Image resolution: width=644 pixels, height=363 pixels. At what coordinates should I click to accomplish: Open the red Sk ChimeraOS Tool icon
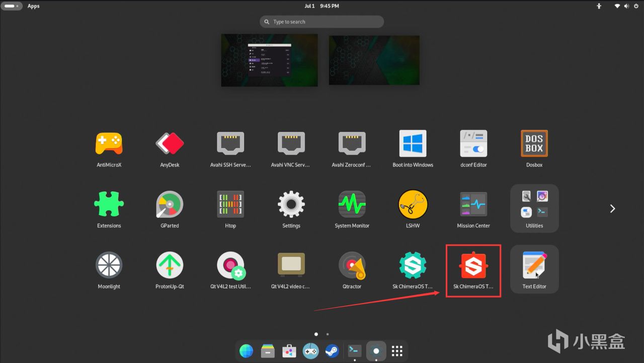(x=473, y=265)
